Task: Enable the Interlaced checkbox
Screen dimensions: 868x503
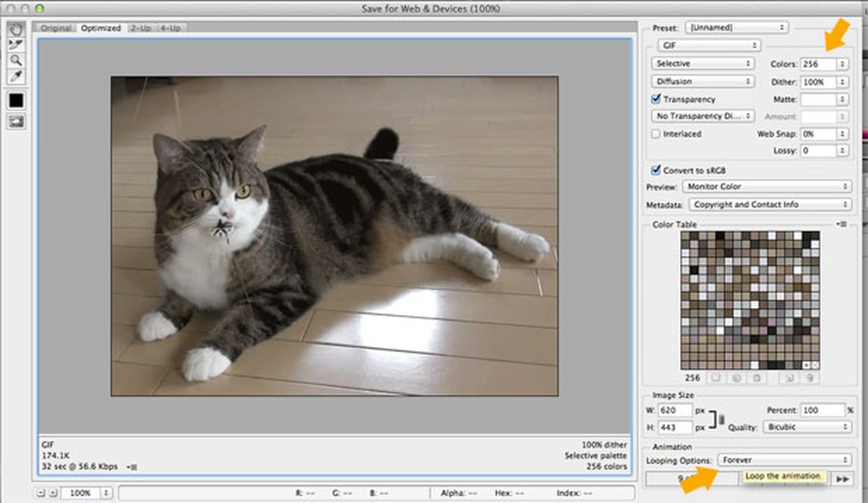Action: tap(656, 134)
